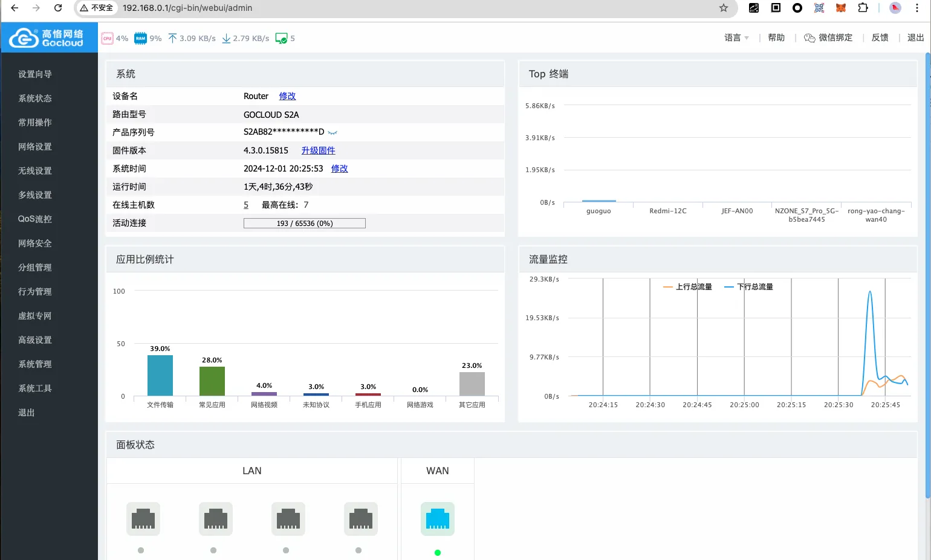The image size is (931, 560).
Task: Click Redmi-12C label in Top 终端
Action: [x=668, y=211]
